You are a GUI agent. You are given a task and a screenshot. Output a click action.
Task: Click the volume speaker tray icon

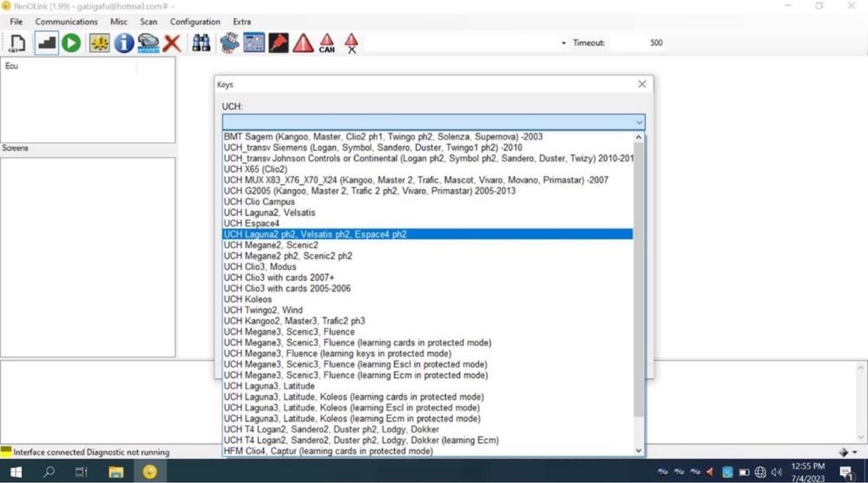point(777,472)
